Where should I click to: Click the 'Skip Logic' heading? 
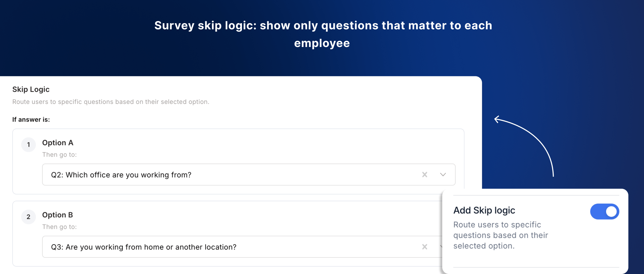point(31,89)
